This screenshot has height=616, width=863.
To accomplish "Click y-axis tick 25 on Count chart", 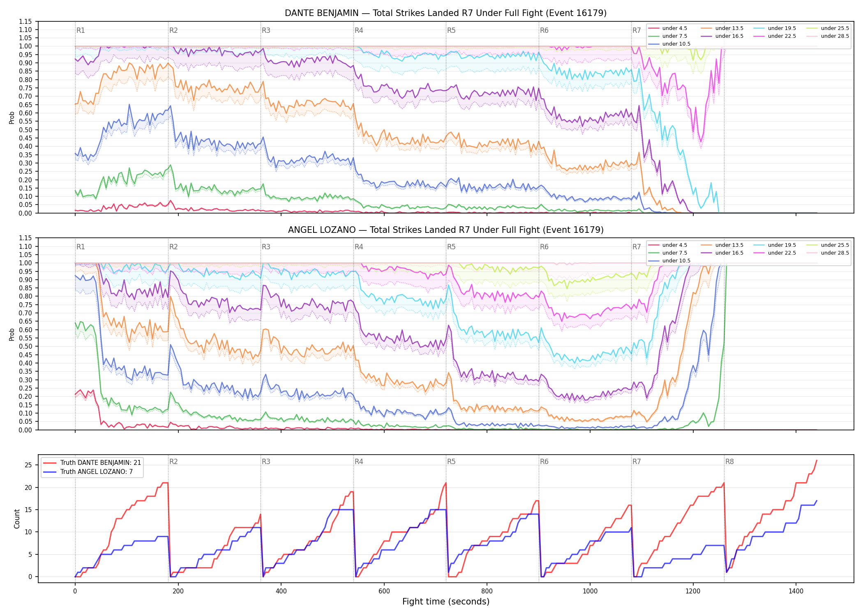I will coord(28,465).
